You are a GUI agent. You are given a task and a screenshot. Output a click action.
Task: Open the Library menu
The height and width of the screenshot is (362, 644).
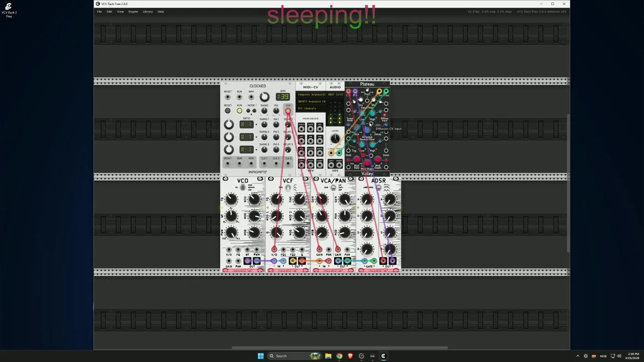point(147,12)
